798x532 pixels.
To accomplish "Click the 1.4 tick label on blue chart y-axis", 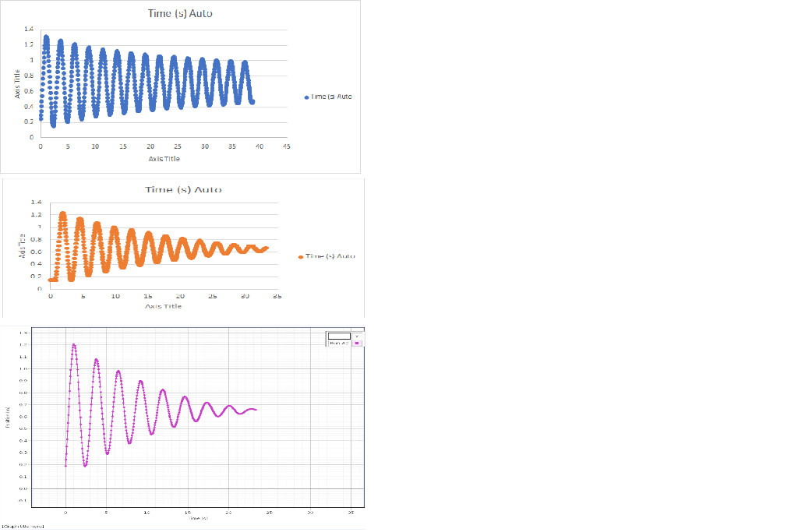I will [x=29, y=30].
